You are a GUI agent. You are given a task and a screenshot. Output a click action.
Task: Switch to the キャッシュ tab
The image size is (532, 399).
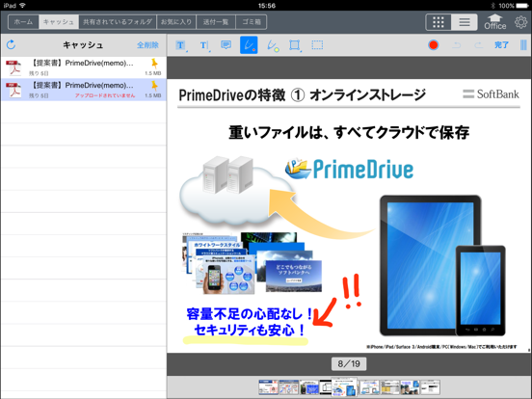(59, 22)
